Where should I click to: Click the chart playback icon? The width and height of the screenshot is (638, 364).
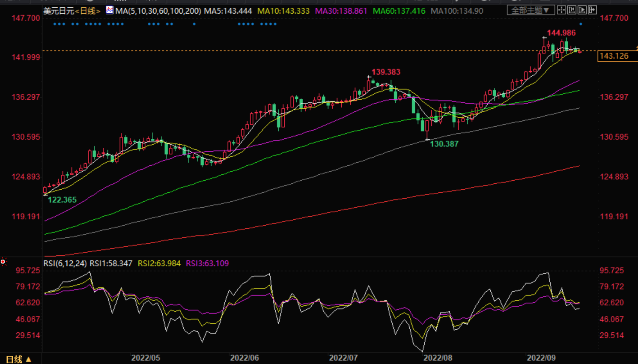(582, 10)
